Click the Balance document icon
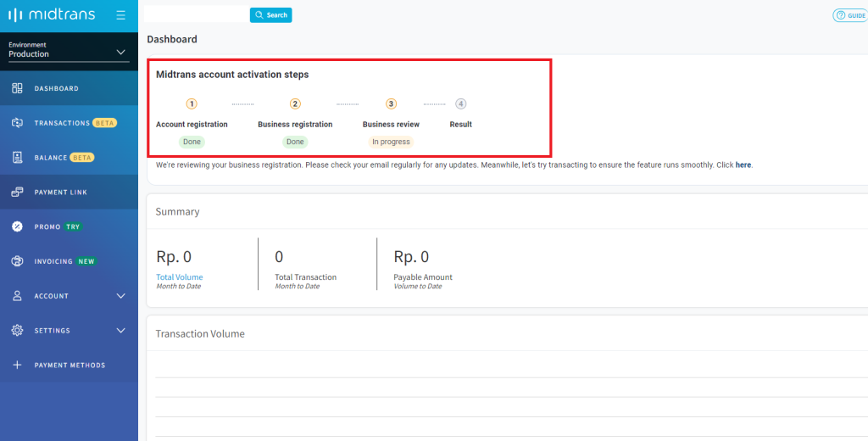The width and height of the screenshot is (868, 441). click(x=17, y=158)
